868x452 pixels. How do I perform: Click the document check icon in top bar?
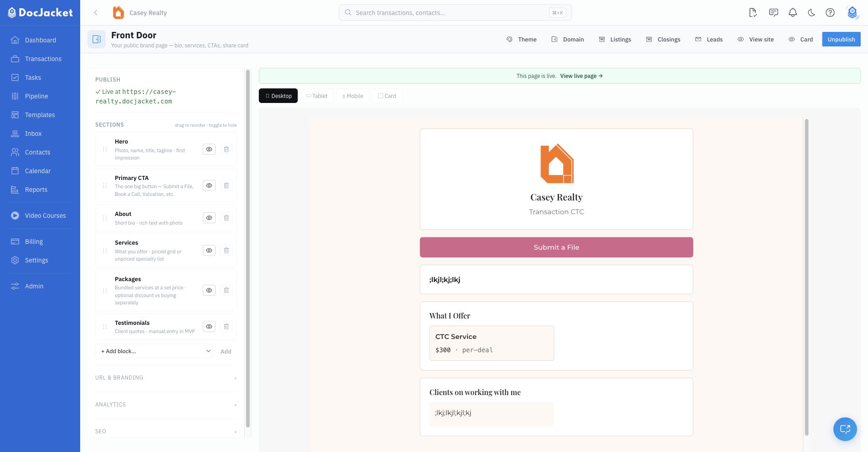[x=753, y=13]
